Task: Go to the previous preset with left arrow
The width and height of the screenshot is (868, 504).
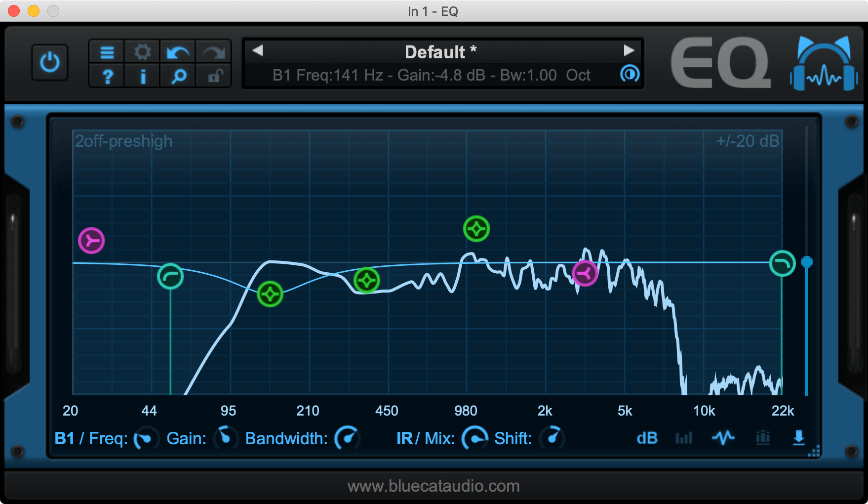Action: [257, 50]
